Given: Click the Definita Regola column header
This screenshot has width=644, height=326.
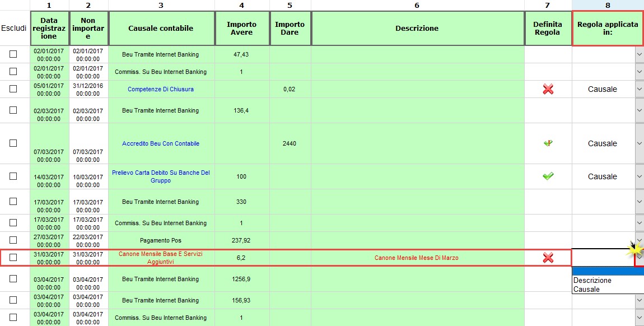Looking at the screenshot, I should (548, 29).
